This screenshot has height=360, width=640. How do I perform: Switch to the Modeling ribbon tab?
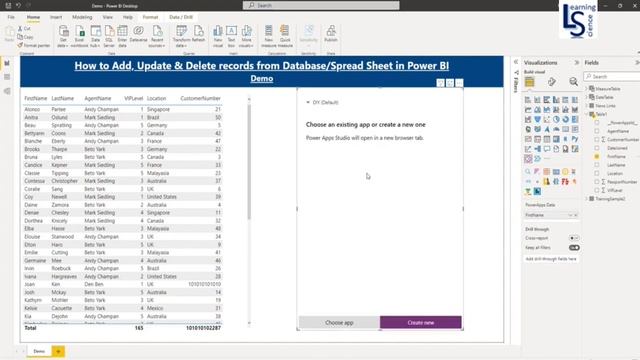pos(82,17)
